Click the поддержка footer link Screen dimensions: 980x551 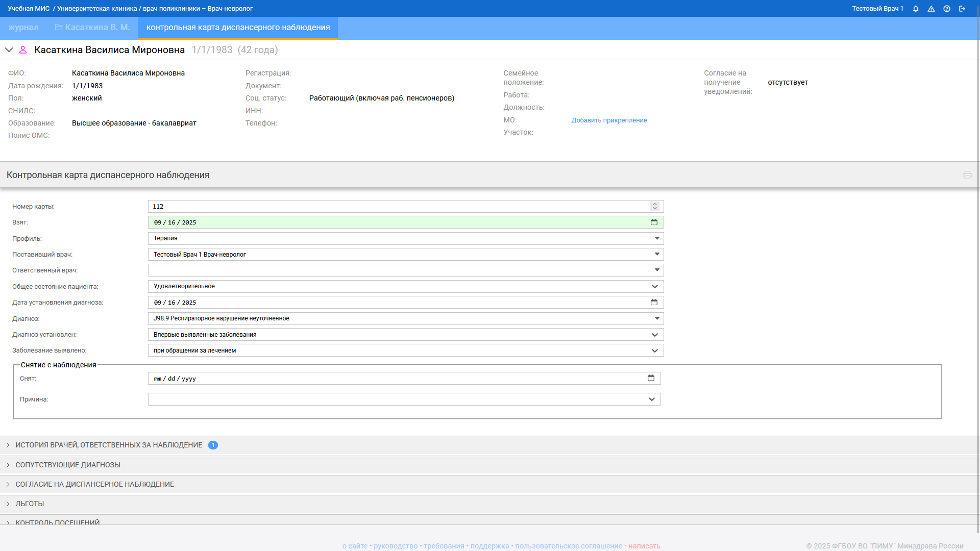click(x=489, y=546)
